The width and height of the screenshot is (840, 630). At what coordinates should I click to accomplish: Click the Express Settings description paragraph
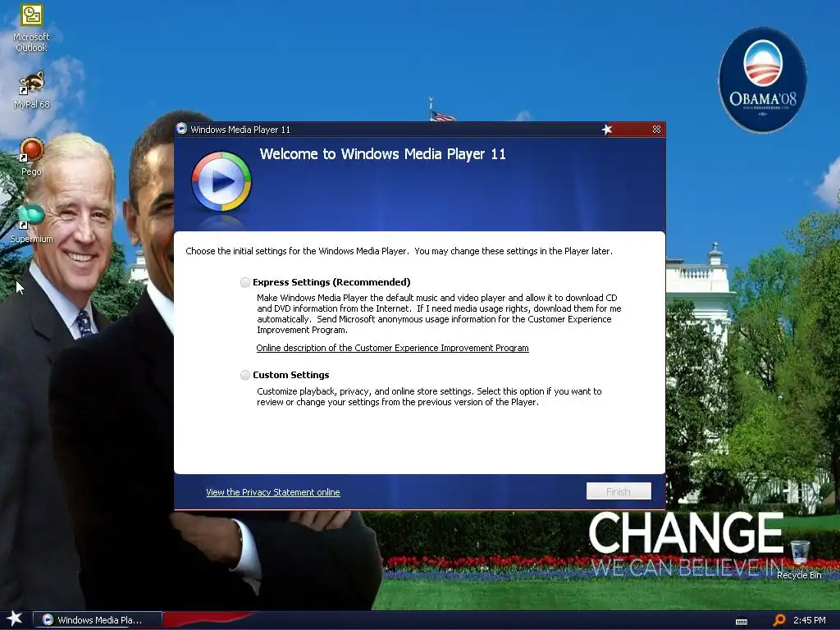coord(439,314)
